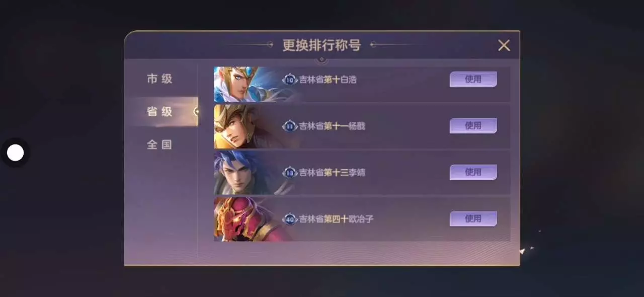This screenshot has width=644, height=297.
Task: Use the 吉林省第十白浩 title
Action: (x=473, y=79)
